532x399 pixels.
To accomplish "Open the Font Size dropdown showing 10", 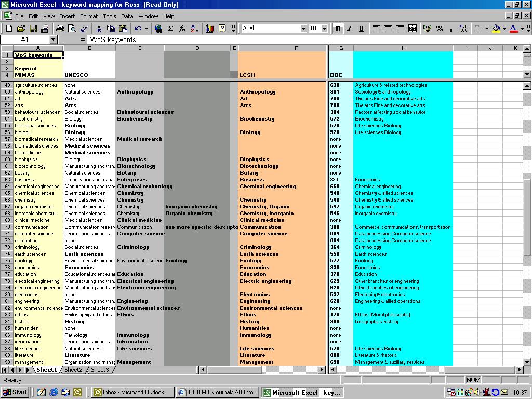I will [324, 29].
